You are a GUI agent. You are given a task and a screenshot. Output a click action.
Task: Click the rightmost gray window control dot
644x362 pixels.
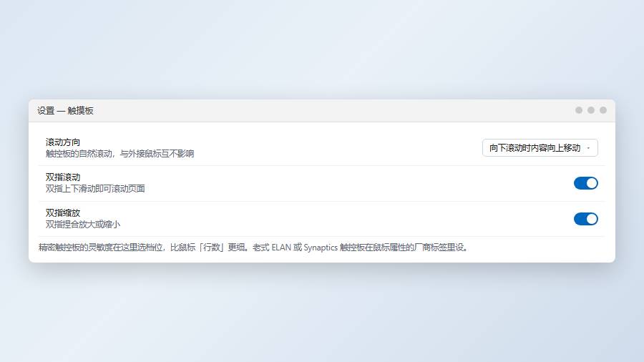coord(603,110)
